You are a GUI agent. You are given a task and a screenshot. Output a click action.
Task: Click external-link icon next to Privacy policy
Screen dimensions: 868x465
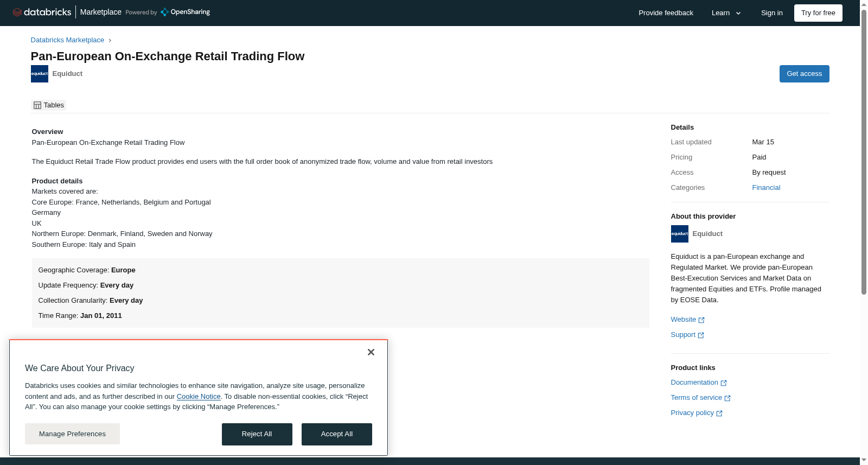(x=719, y=413)
